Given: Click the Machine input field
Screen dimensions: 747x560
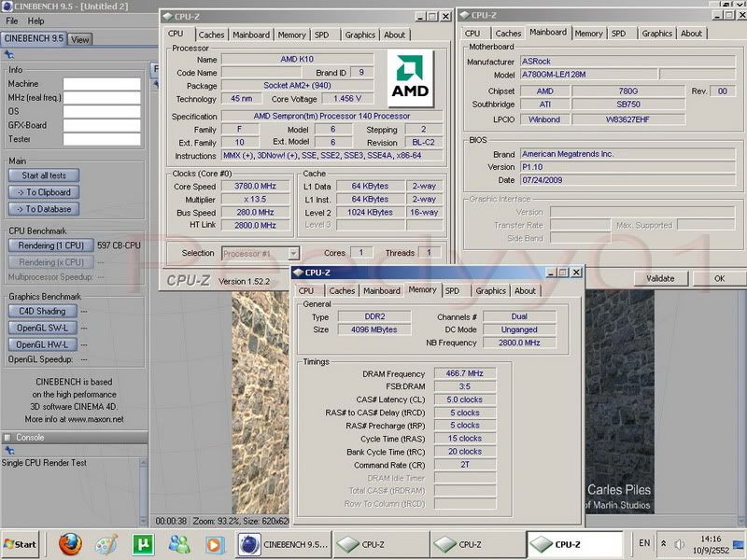Looking at the screenshot, I should [102, 84].
